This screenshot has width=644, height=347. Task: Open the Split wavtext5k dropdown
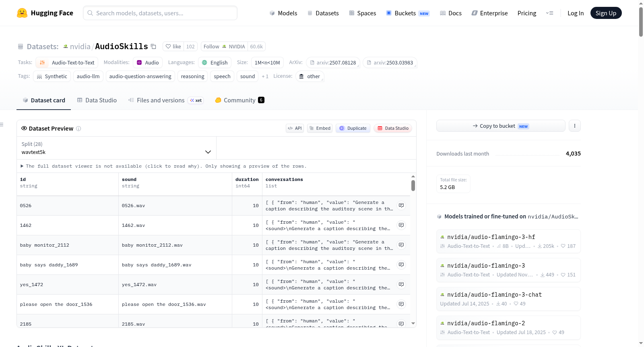pos(116,148)
